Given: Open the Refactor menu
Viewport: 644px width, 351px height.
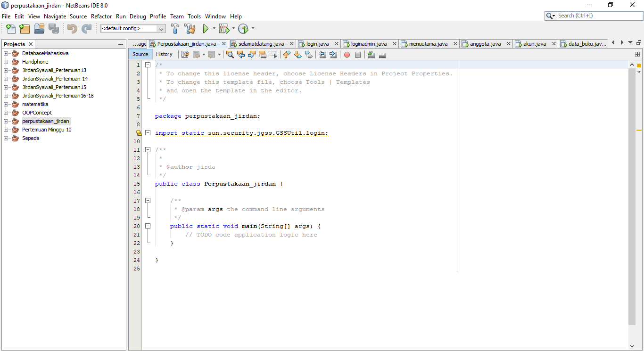Looking at the screenshot, I should click(101, 16).
